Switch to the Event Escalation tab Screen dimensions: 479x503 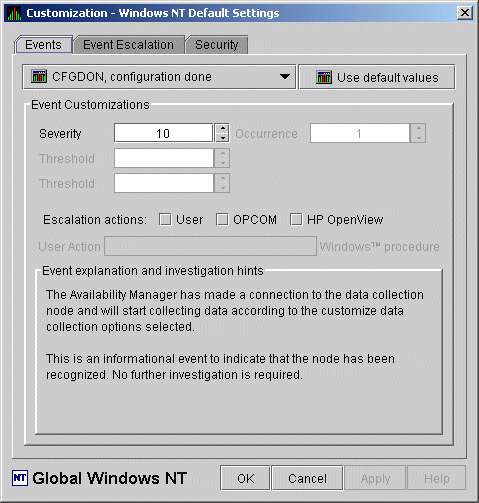click(128, 45)
